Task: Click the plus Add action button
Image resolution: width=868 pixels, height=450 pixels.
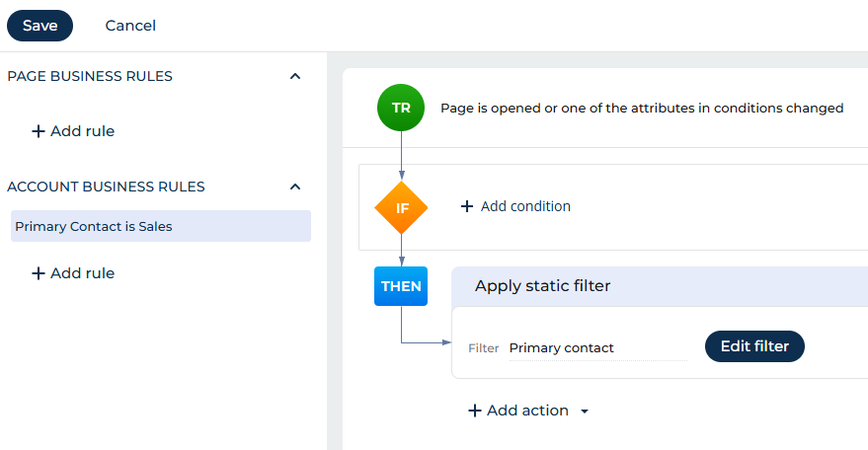Action: coord(518,411)
